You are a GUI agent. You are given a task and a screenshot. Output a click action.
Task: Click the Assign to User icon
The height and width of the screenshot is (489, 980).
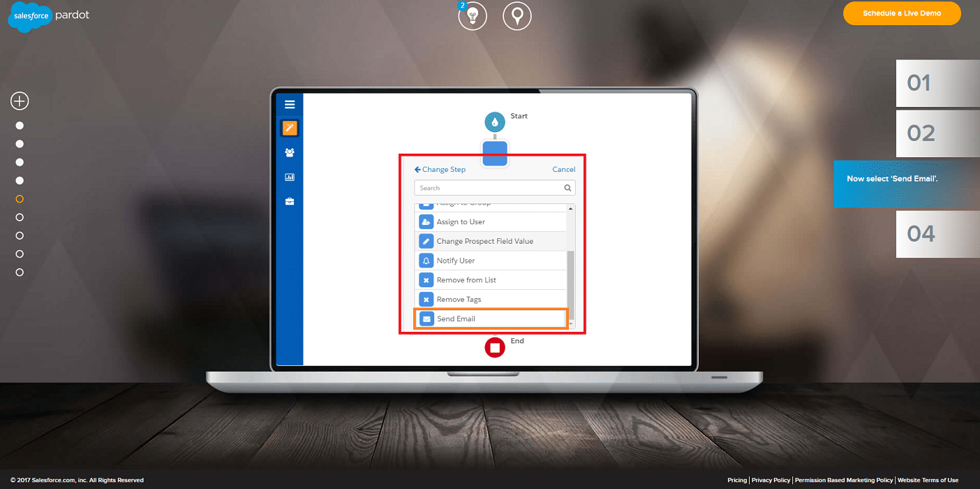tap(426, 222)
